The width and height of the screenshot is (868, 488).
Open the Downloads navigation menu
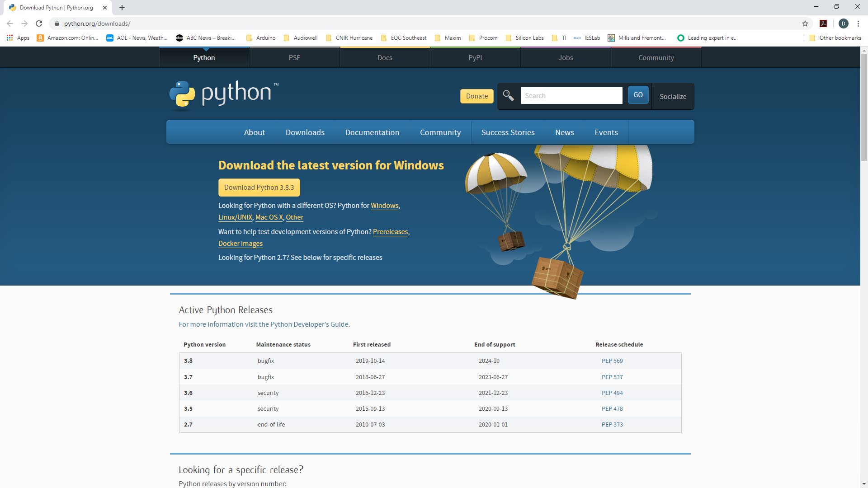click(305, 132)
